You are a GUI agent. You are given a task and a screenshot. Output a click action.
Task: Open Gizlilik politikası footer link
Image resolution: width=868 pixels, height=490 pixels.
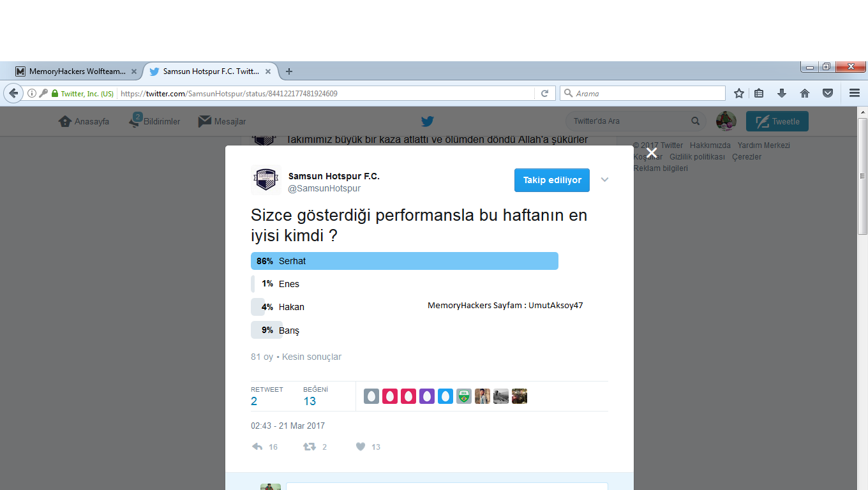point(697,157)
